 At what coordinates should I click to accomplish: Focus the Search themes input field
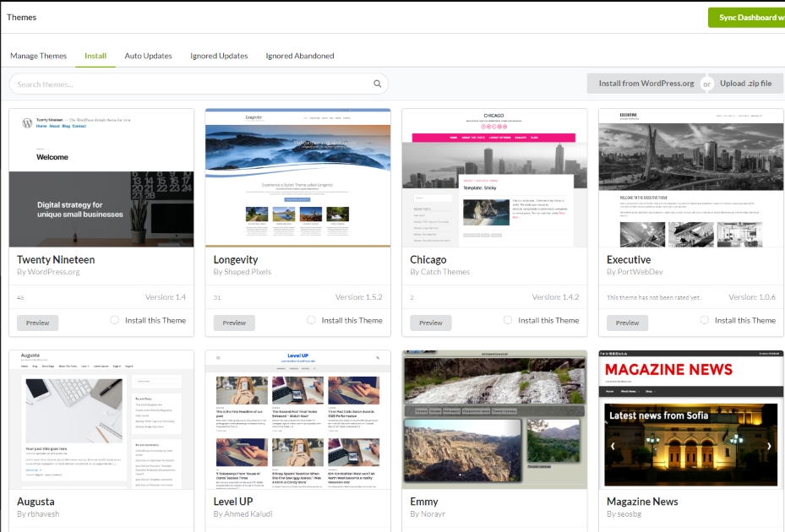(x=190, y=84)
